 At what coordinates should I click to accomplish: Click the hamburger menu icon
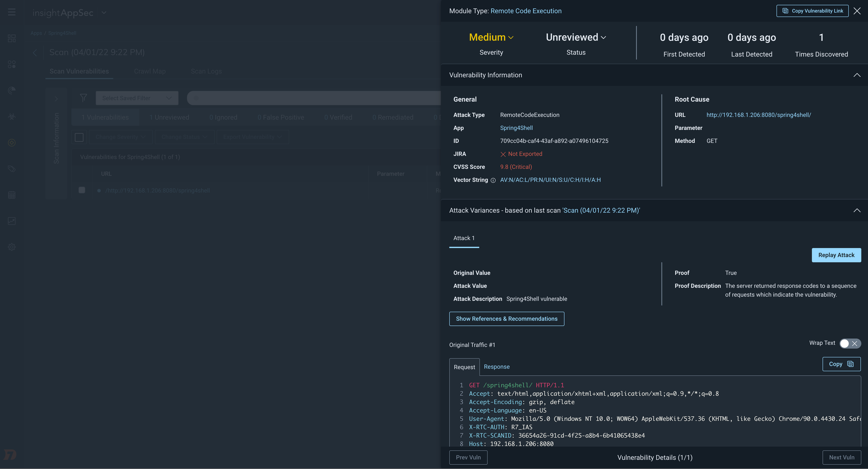pyautogui.click(x=12, y=12)
